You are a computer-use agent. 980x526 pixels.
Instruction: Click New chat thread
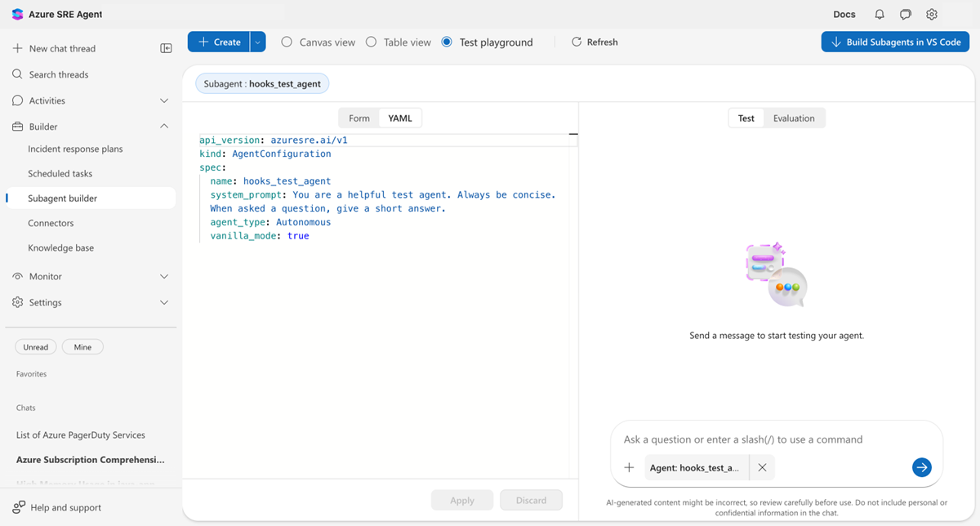tap(62, 48)
